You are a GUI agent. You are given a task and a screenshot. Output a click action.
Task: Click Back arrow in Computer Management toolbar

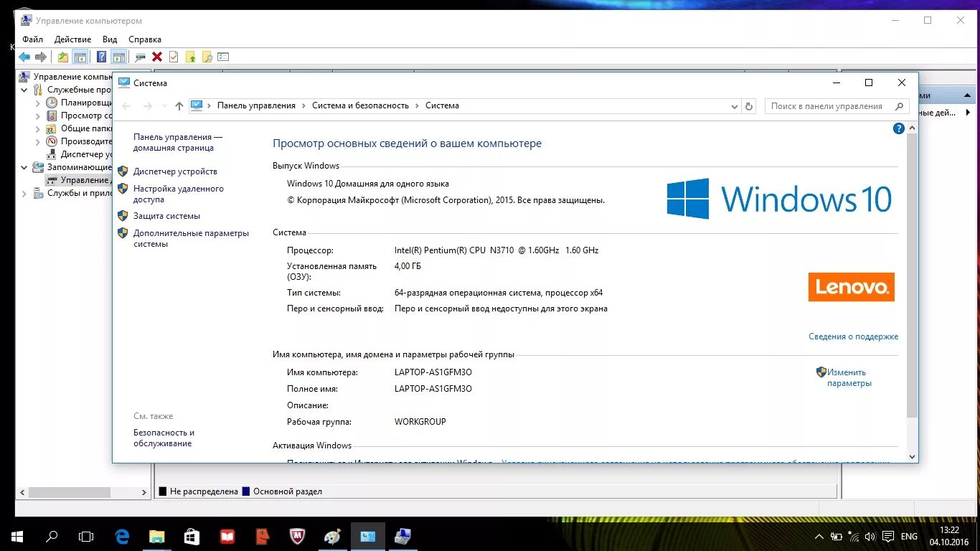24,57
